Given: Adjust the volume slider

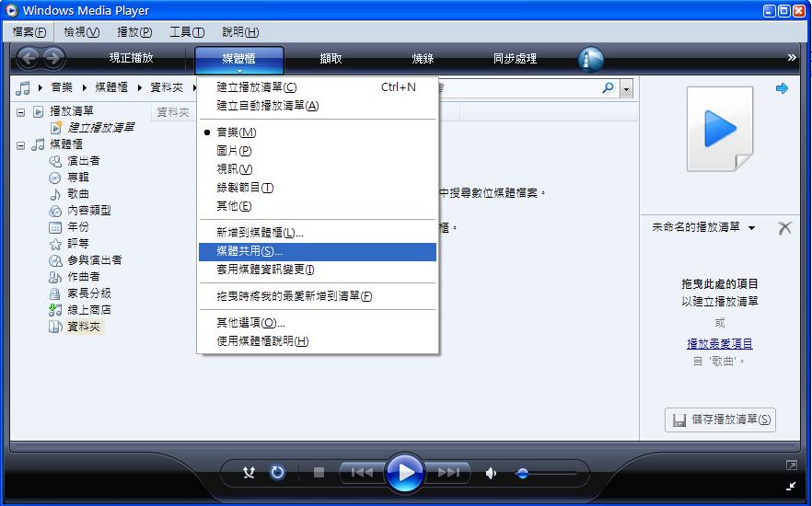Looking at the screenshot, I should tap(546, 474).
